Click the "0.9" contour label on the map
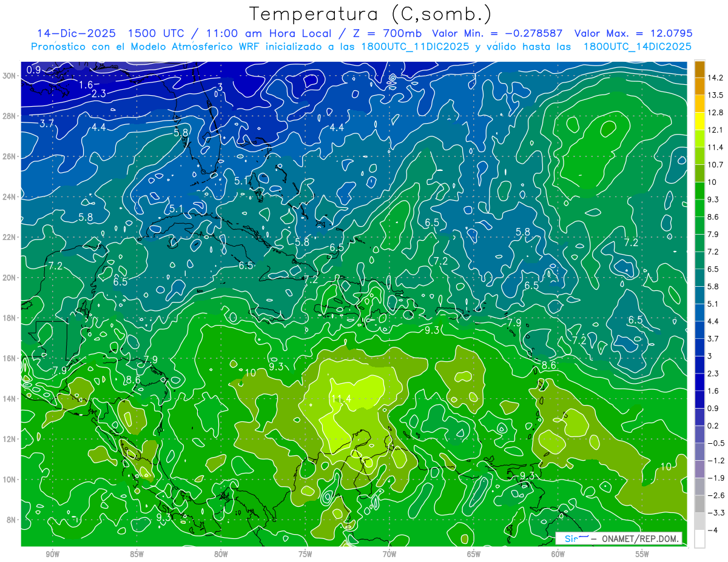The height and width of the screenshot is (562, 728). (x=34, y=70)
